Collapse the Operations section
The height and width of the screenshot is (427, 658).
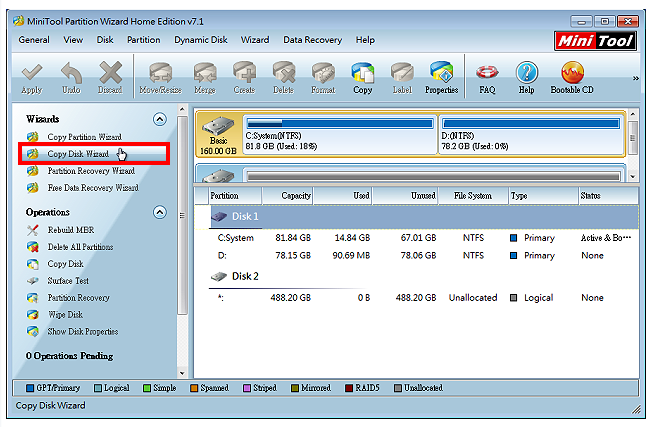159,212
